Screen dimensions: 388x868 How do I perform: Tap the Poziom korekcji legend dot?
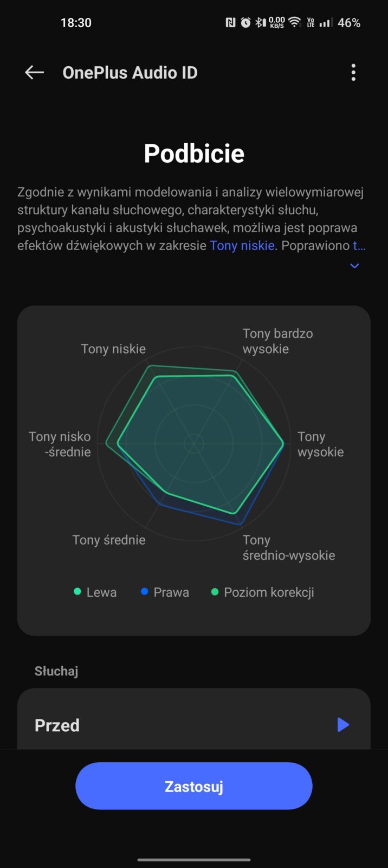click(215, 592)
